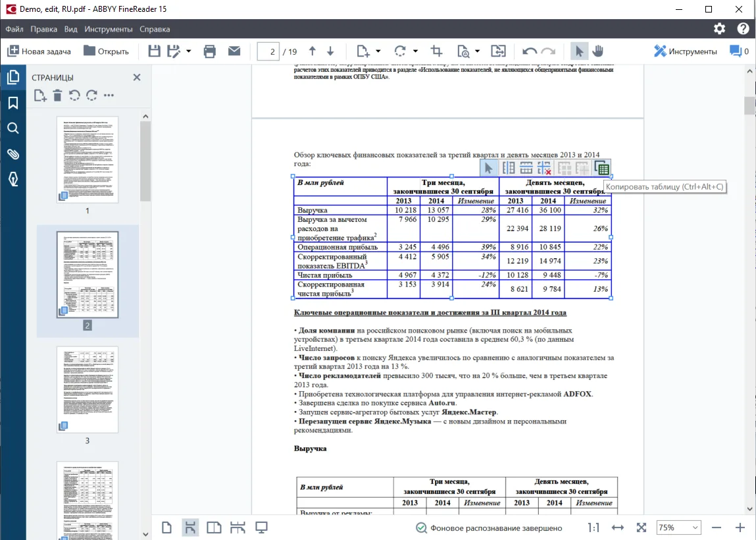Open the Правка menu
The height and width of the screenshot is (540, 756).
(x=43, y=29)
